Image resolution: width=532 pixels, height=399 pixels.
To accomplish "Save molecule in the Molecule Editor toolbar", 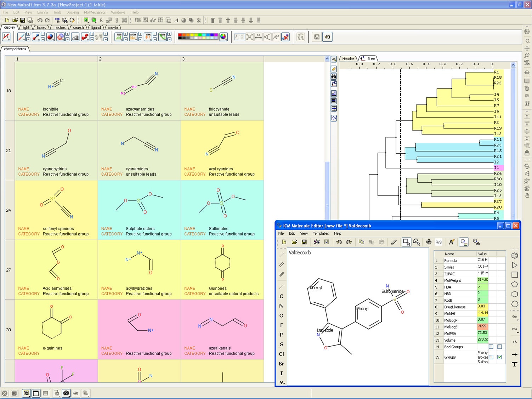I will [304, 242].
